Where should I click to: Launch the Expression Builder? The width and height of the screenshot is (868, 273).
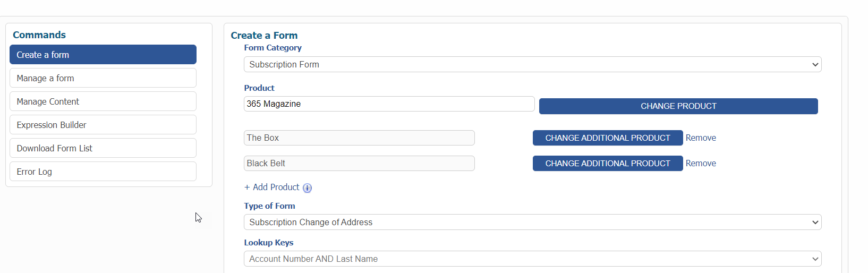103,125
